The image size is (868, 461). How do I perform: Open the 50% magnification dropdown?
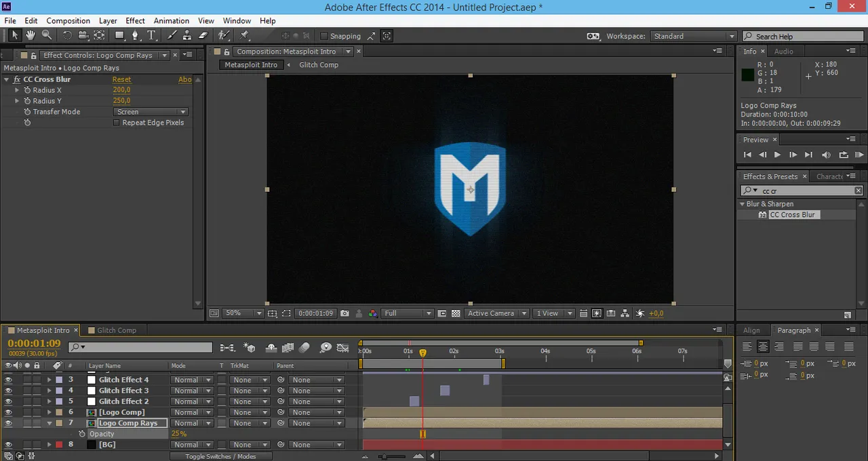tap(243, 313)
